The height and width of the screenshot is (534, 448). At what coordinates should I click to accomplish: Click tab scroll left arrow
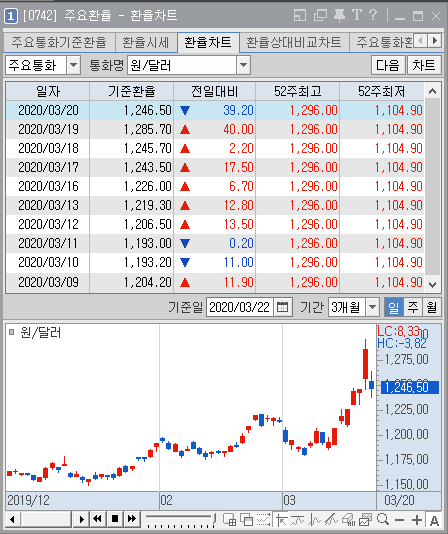(420, 41)
